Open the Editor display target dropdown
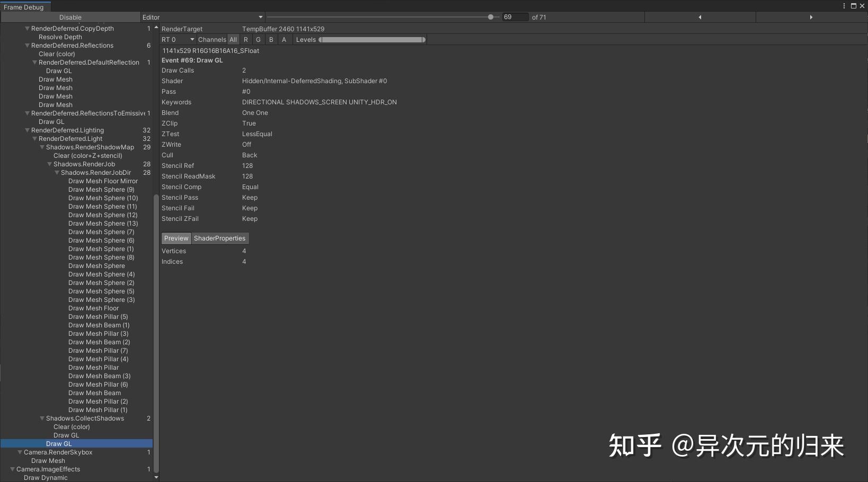Screen dimensions: 868x482 (201, 17)
